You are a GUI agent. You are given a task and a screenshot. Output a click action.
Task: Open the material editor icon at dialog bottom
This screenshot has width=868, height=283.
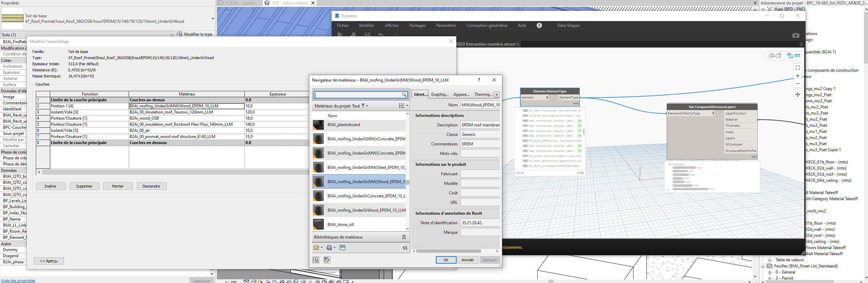pyautogui.click(x=327, y=260)
